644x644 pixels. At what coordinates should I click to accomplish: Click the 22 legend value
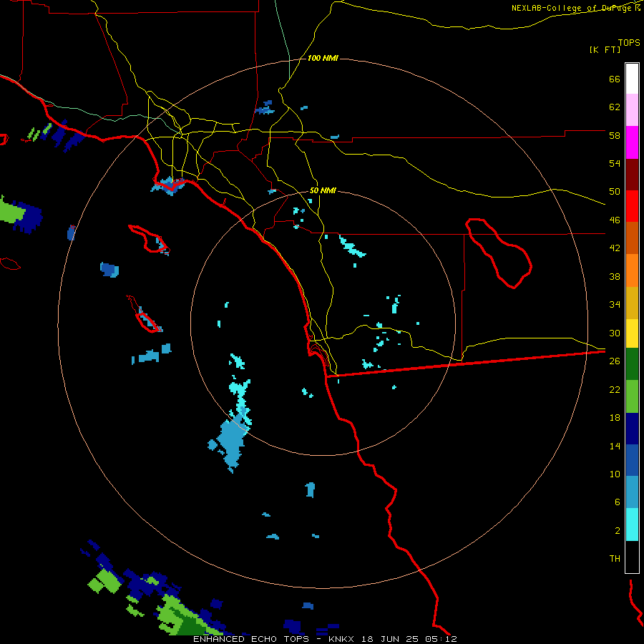[x=615, y=389]
